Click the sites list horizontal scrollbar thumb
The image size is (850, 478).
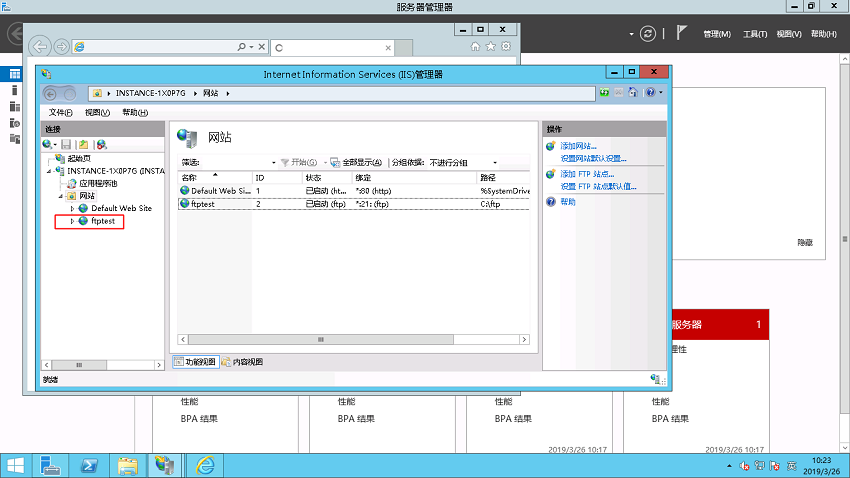click(321, 339)
